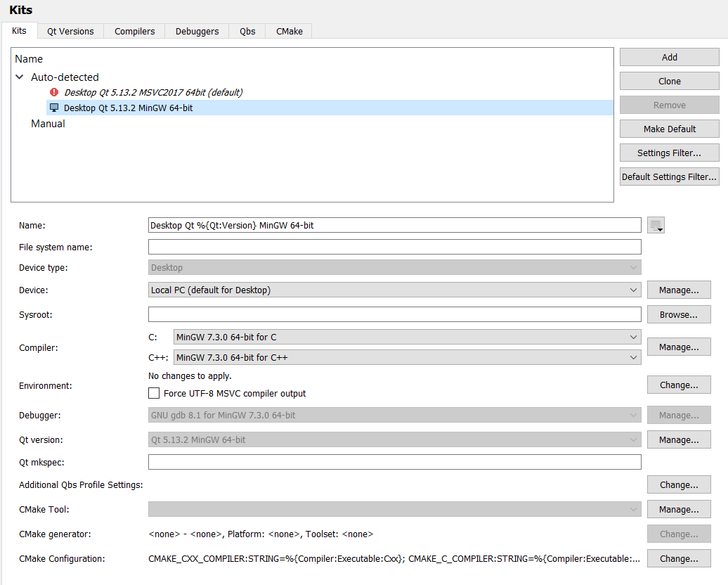728x585 pixels.
Task: Switch to the Compilers tab
Action: [135, 31]
